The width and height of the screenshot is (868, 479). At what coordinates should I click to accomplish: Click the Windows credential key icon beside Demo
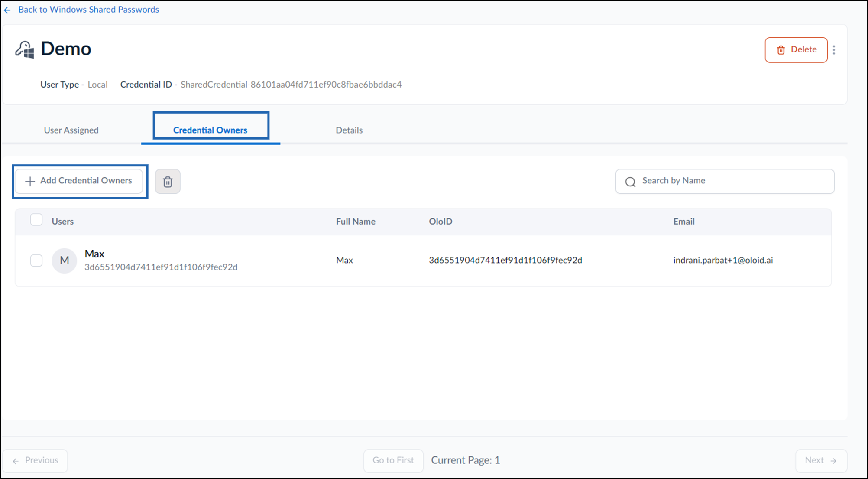(x=25, y=49)
